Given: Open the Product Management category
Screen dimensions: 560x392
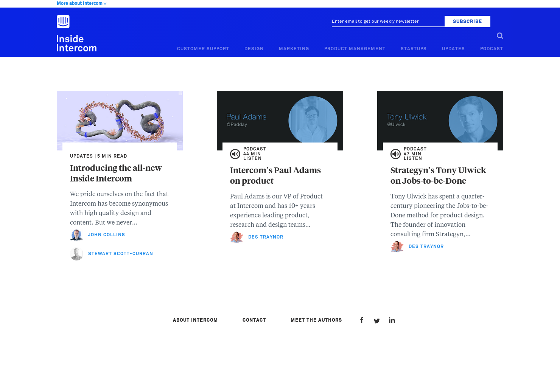Looking at the screenshot, I should pos(355,48).
